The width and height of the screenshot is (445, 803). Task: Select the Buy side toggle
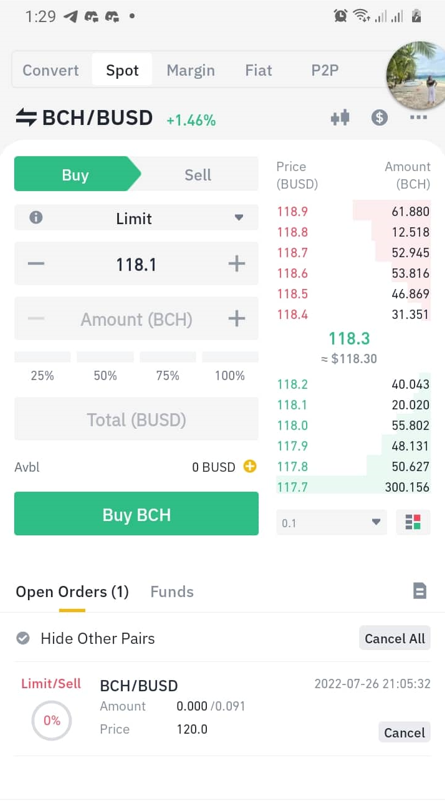point(75,175)
